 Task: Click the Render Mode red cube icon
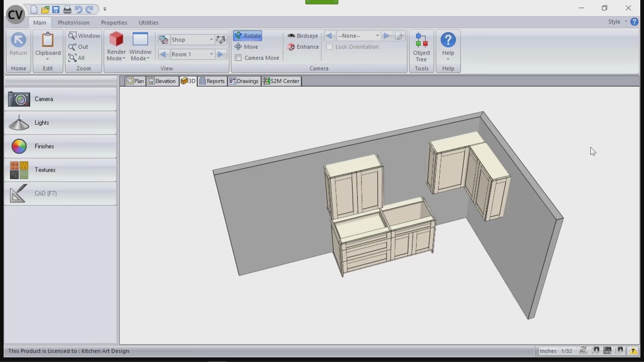tap(116, 39)
